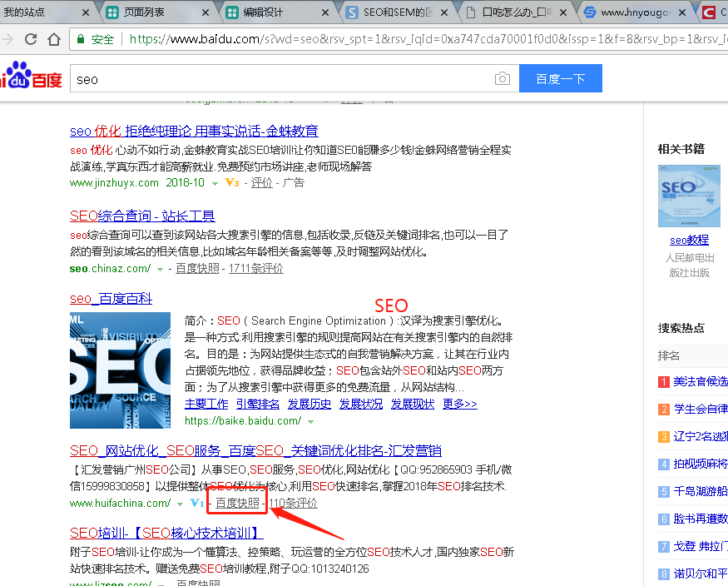Viewport: 728px width, 586px height.
Task: Close the 编辑设计 tab
Action: [x=325, y=12]
